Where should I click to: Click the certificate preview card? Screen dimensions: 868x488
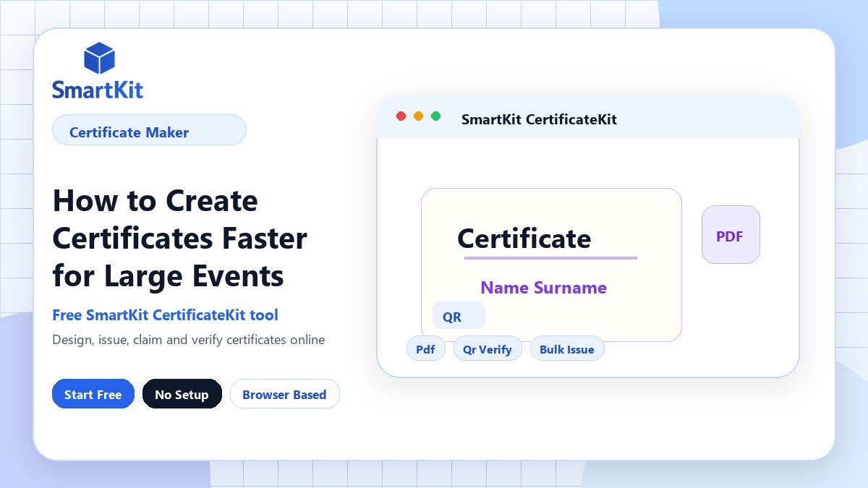coord(551,265)
